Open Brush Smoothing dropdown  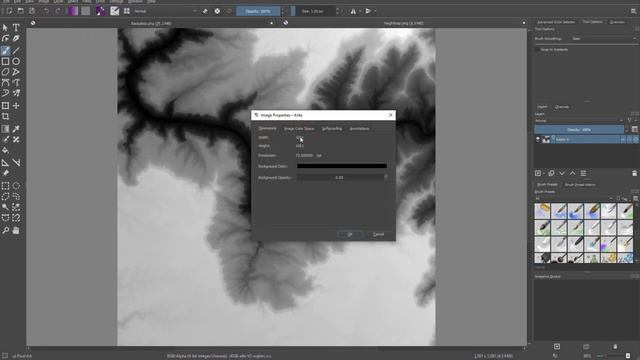pos(604,39)
